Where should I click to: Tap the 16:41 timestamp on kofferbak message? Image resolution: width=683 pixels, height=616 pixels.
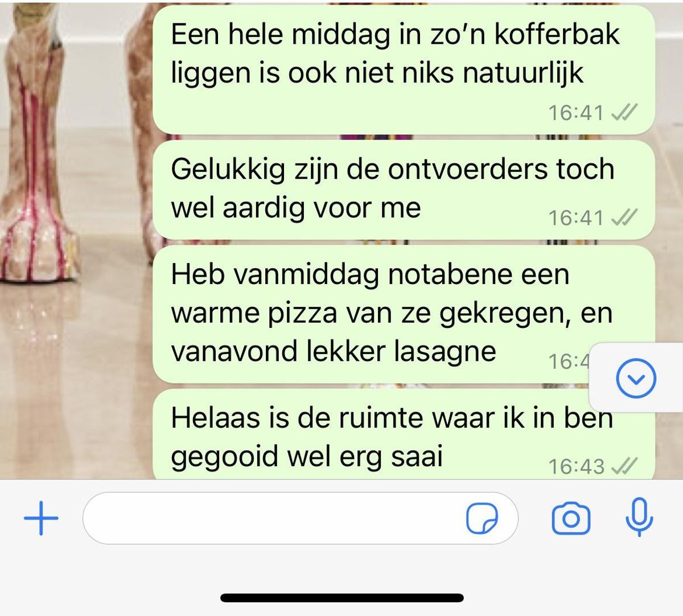click(575, 113)
